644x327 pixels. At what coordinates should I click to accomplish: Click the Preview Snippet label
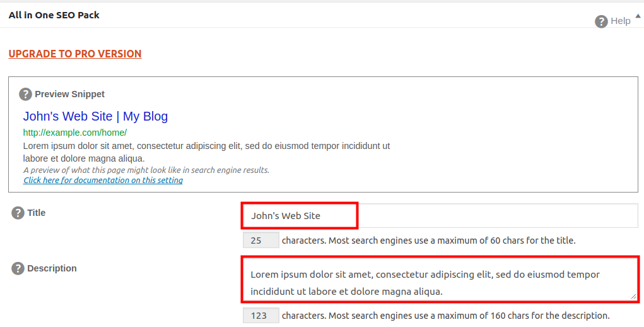point(69,94)
